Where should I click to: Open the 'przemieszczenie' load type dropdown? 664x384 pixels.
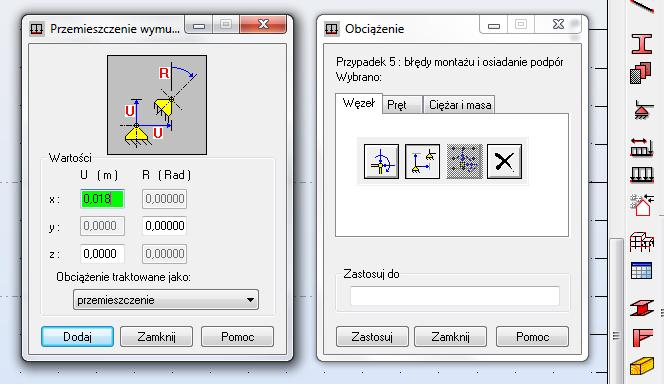(166, 300)
